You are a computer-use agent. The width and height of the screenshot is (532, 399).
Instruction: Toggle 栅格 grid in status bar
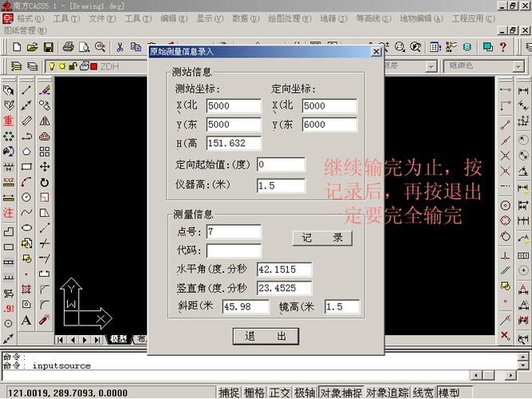[x=254, y=393]
